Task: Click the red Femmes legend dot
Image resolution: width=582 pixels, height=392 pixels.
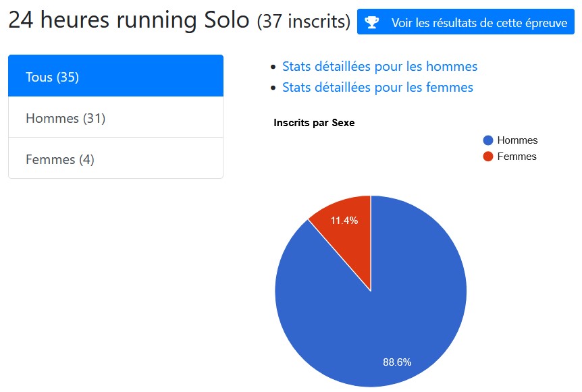Action: 488,157
